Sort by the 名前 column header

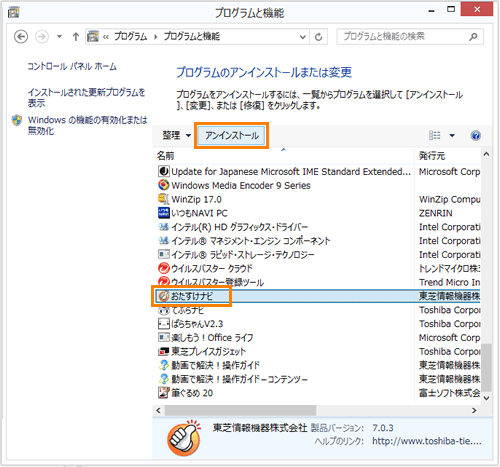click(283, 156)
